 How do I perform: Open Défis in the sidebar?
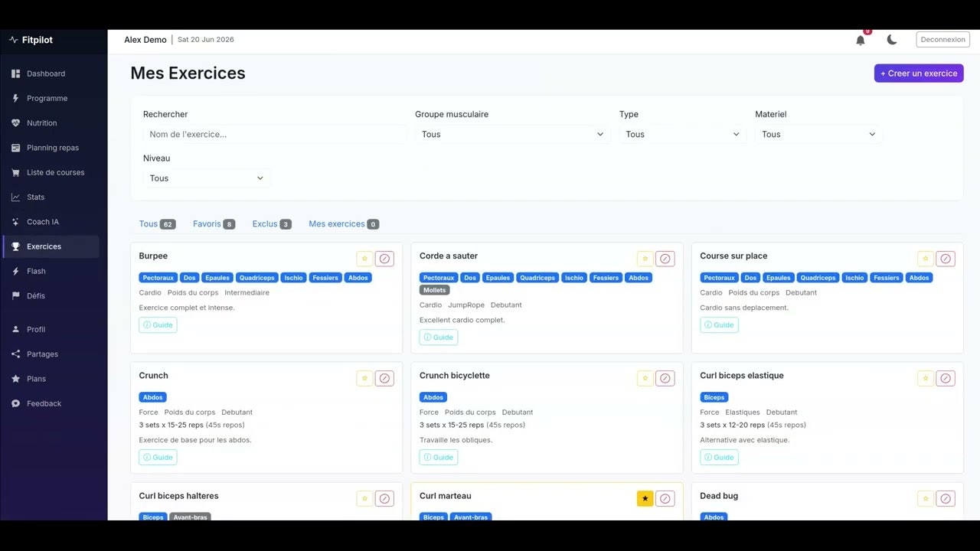point(51,295)
